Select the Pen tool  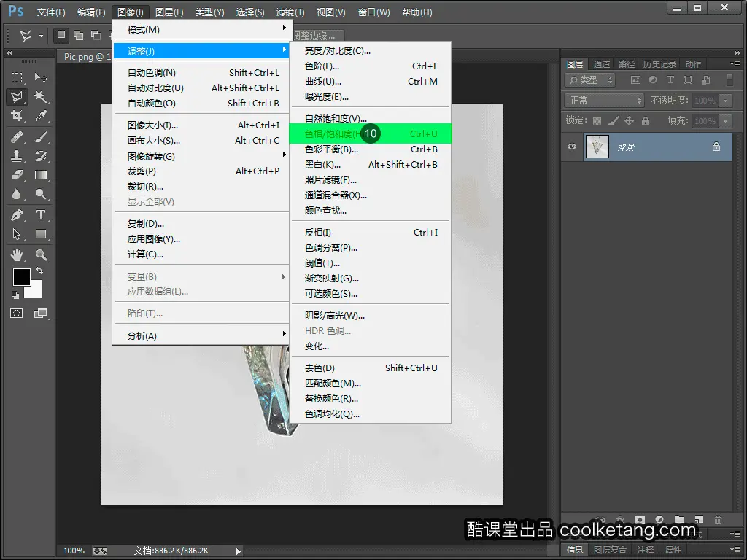(x=17, y=215)
